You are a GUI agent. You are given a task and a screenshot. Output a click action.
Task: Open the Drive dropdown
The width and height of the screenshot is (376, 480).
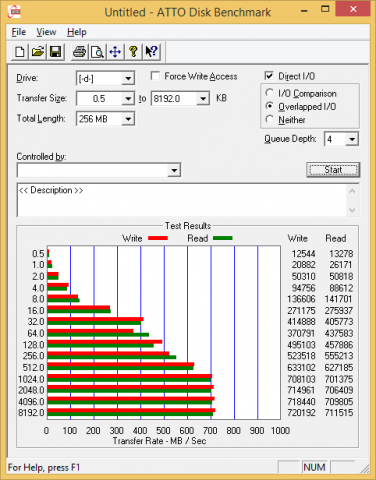click(128, 79)
